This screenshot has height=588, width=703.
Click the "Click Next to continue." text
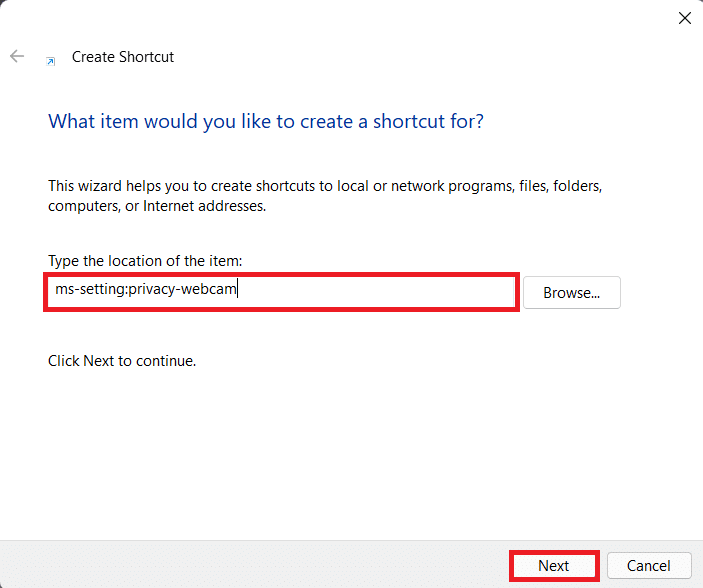tap(122, 360)
